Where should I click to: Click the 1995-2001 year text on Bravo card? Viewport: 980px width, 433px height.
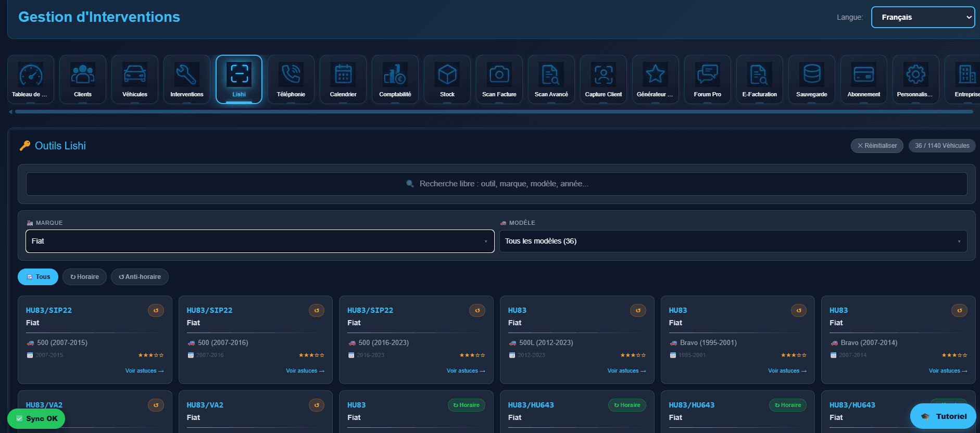(x=692, y=355)
